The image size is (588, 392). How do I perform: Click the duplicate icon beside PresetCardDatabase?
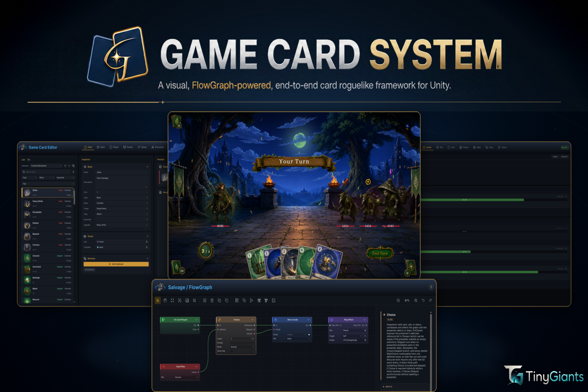pyautogui.click(x=73, y=166)
